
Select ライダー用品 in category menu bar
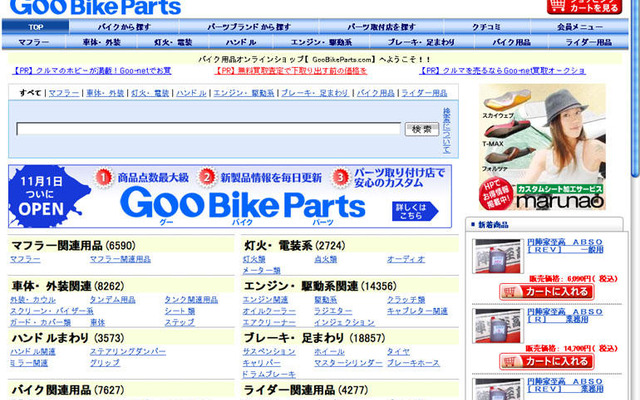tap(588, 42)
